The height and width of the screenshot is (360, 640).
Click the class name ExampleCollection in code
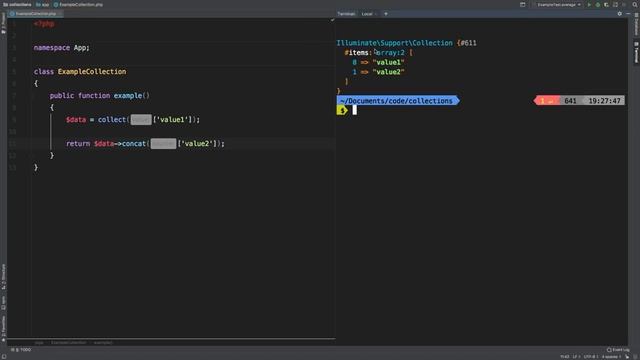(x=92, y=71)
